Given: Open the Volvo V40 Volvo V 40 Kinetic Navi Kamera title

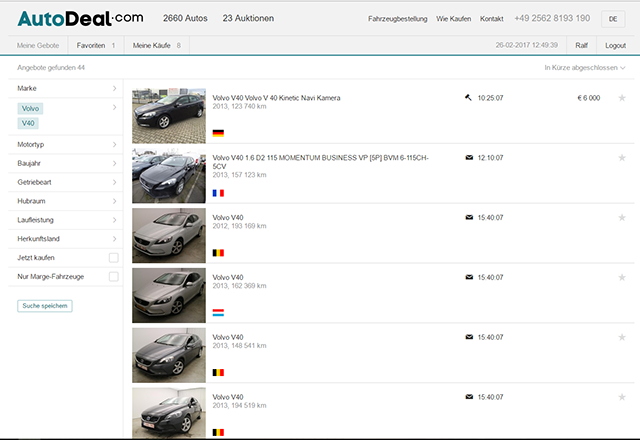Looking at the screenshot, I should coord(276,98).
